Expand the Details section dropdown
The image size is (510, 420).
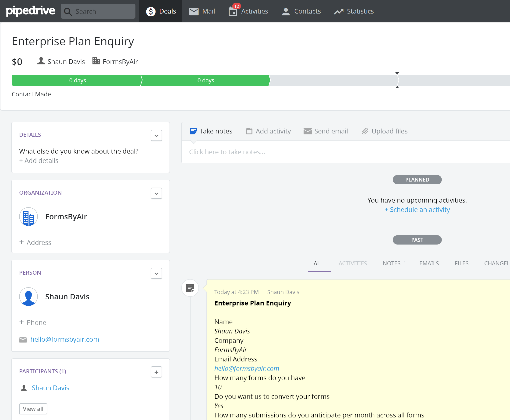[156, 136]
